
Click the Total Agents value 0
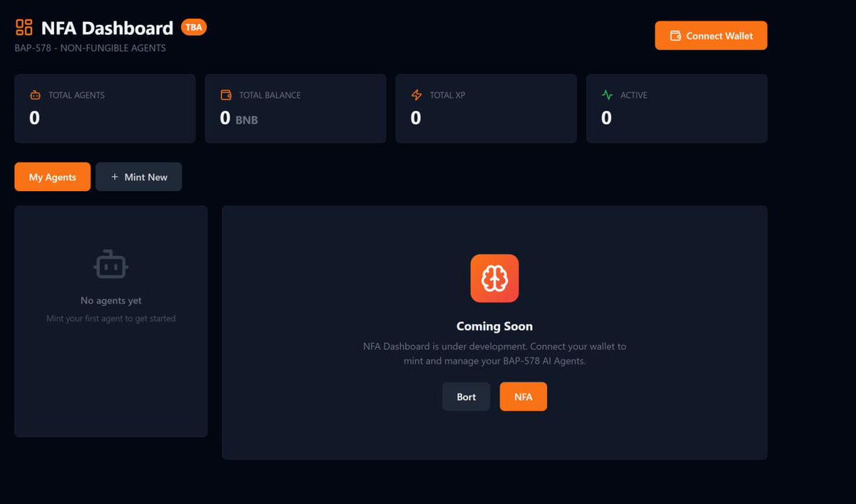[x=34, y=118]
